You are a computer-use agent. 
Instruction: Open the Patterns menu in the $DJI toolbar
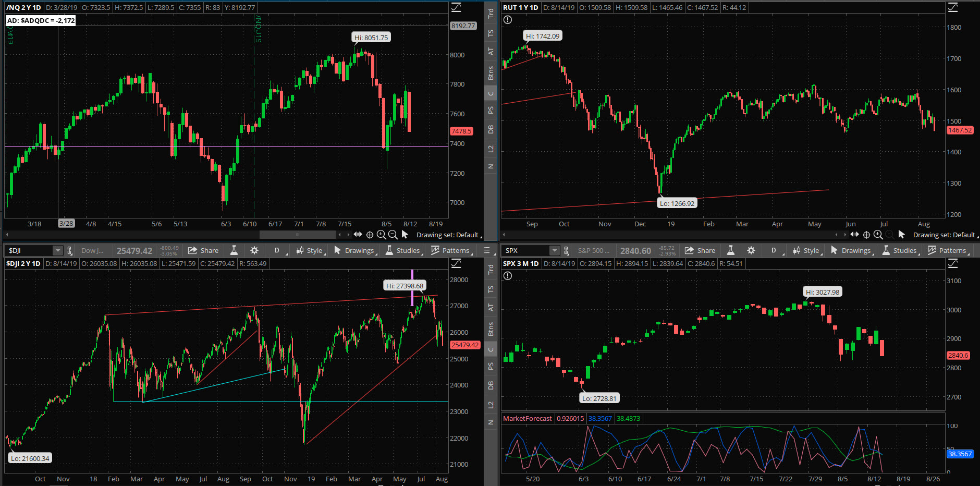pyautogui.click(x=452, y=250)
